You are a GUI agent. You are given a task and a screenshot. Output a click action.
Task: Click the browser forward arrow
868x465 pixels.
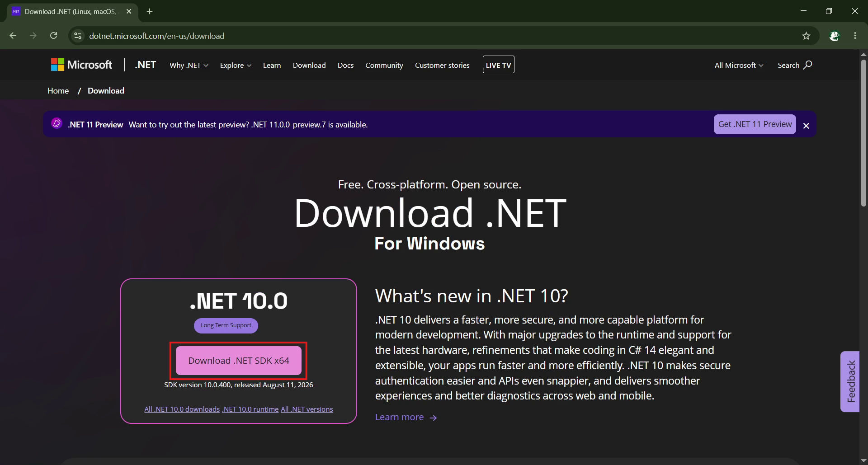click(x=33, y=36)
